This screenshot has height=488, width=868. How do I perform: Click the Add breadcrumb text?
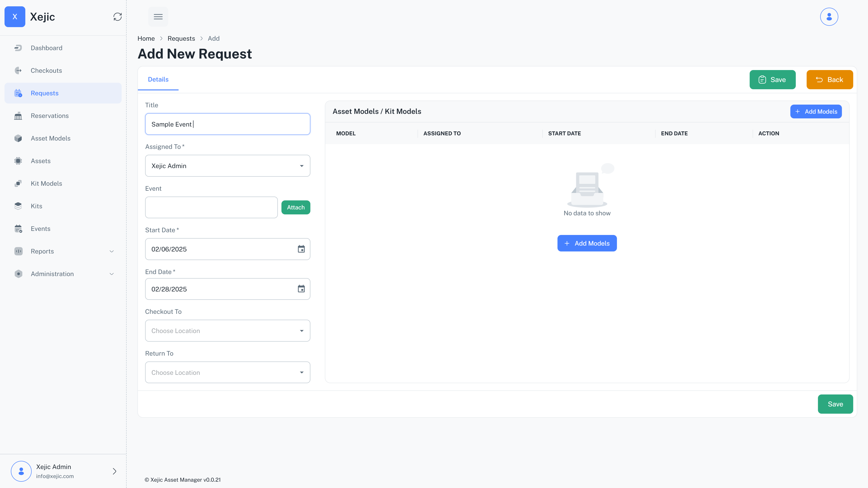214,38
